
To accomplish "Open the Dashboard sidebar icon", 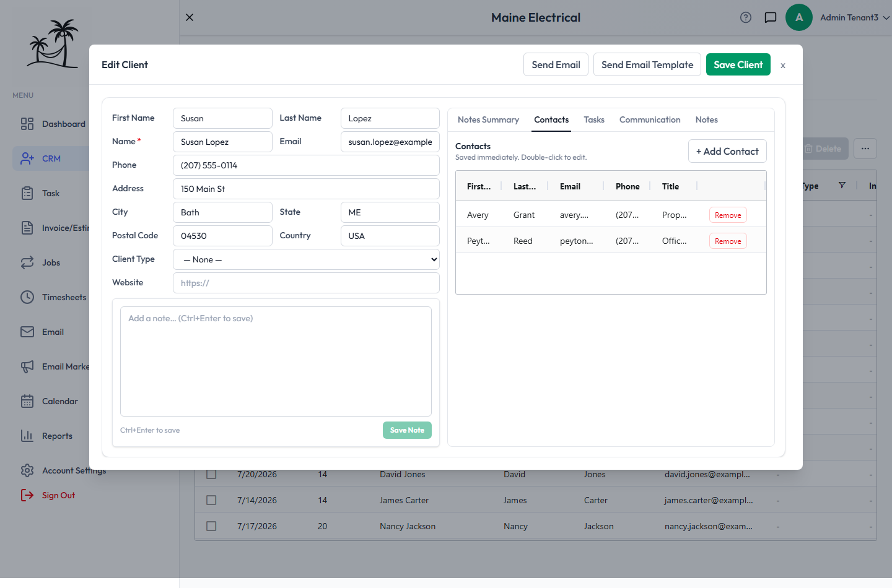I will coord(27,124).
